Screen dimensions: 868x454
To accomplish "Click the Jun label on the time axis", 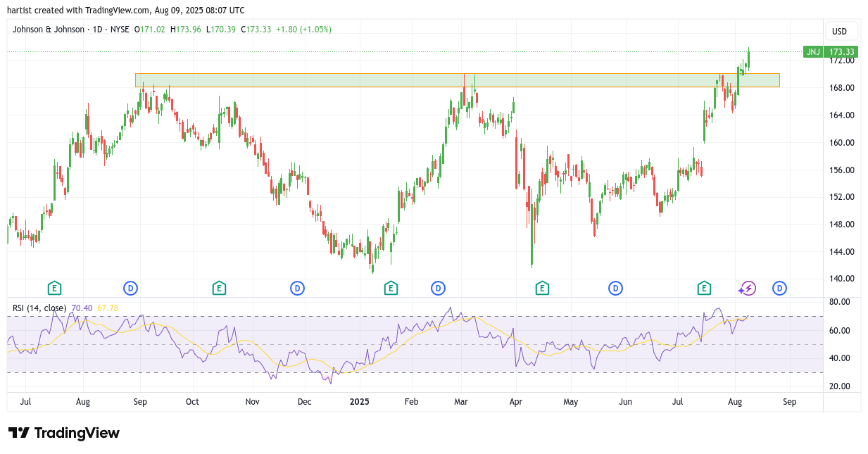I will coord(625,402).
